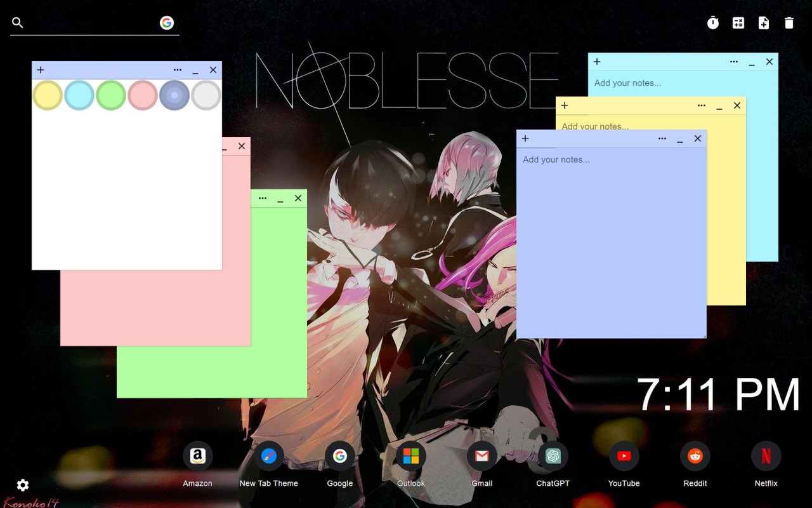The height and width of the screenshot is (508, 812).
Task: Select the light blue color swatch
Action: 79,95
